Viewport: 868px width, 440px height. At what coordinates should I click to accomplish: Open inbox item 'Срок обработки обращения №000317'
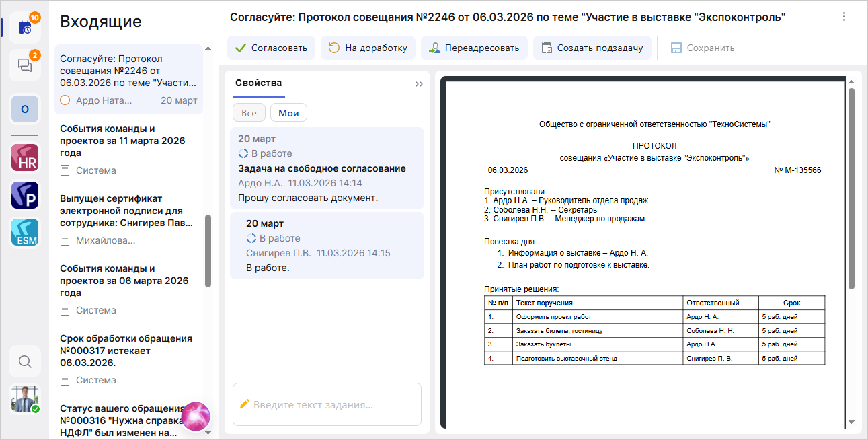point(126,351)
